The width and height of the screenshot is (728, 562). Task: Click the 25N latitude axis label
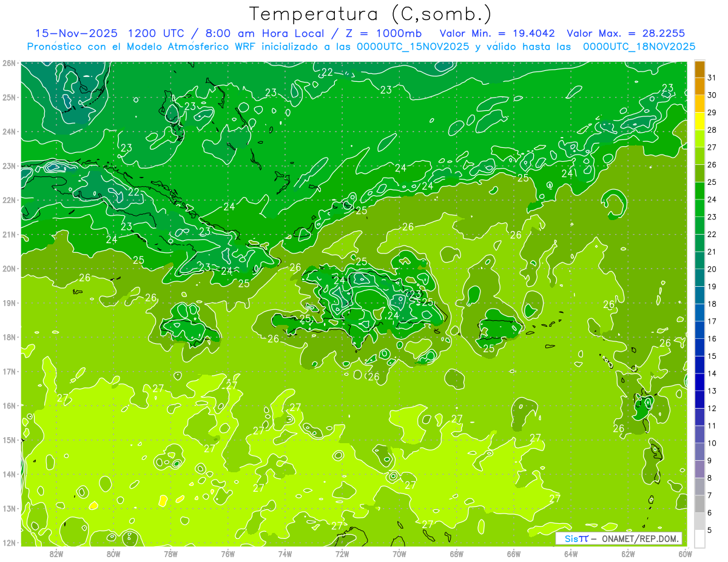[x=9, y=98]
